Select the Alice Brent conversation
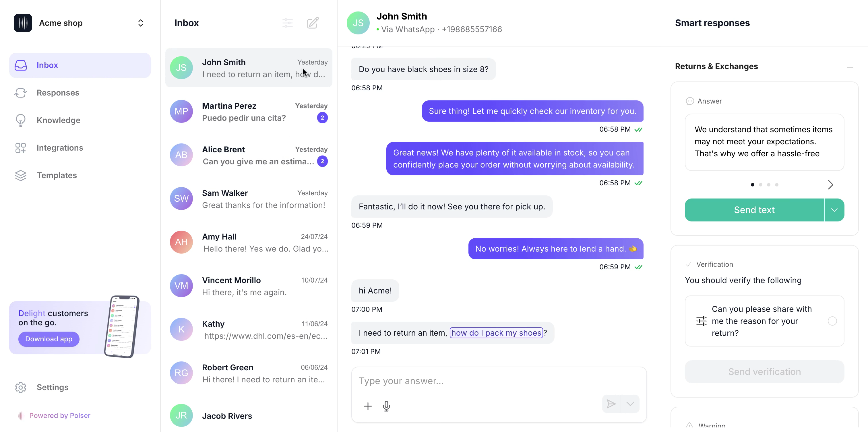 coord(249,155)
